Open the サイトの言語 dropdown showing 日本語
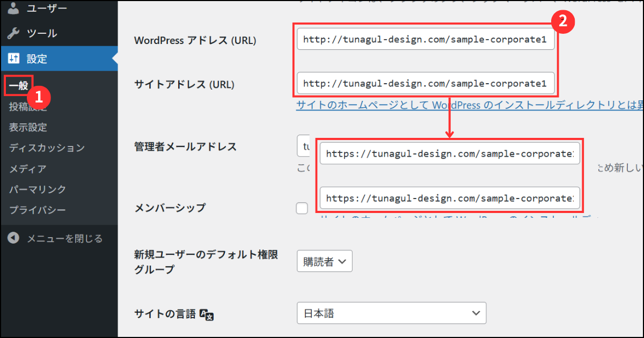Image resolution: width=644 pixels, height=338 pixels. click(392, 313)
